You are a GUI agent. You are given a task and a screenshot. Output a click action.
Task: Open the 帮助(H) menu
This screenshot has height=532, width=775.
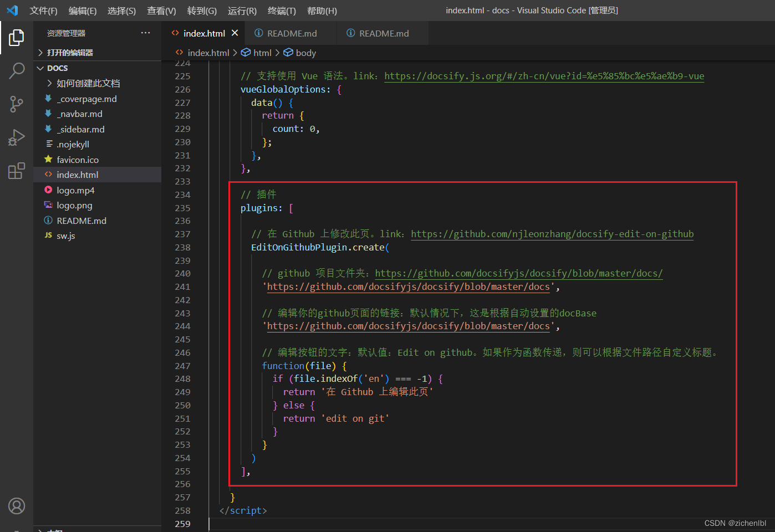click(322, 11)
